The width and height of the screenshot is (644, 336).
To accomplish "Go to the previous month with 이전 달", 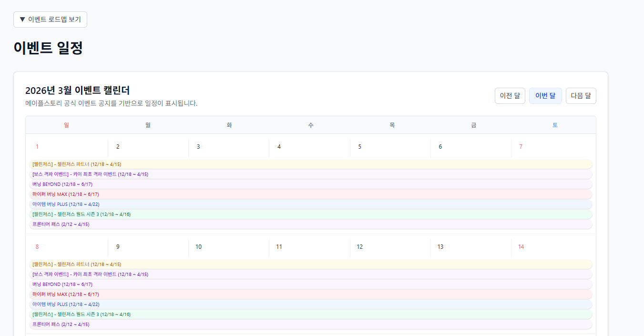I will (510, 95).
